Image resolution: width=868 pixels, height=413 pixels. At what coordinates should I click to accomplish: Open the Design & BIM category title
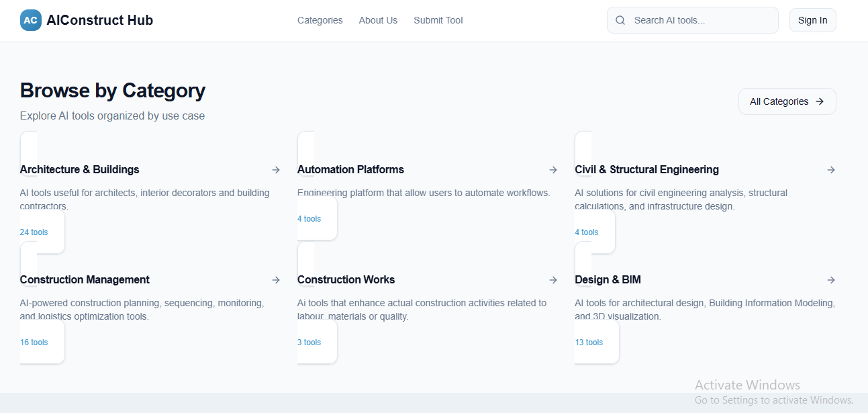[608, 280]
